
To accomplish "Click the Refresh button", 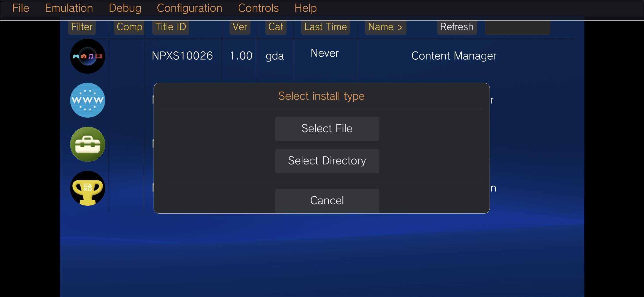I will pyautogui.click(x=457, y=27).
